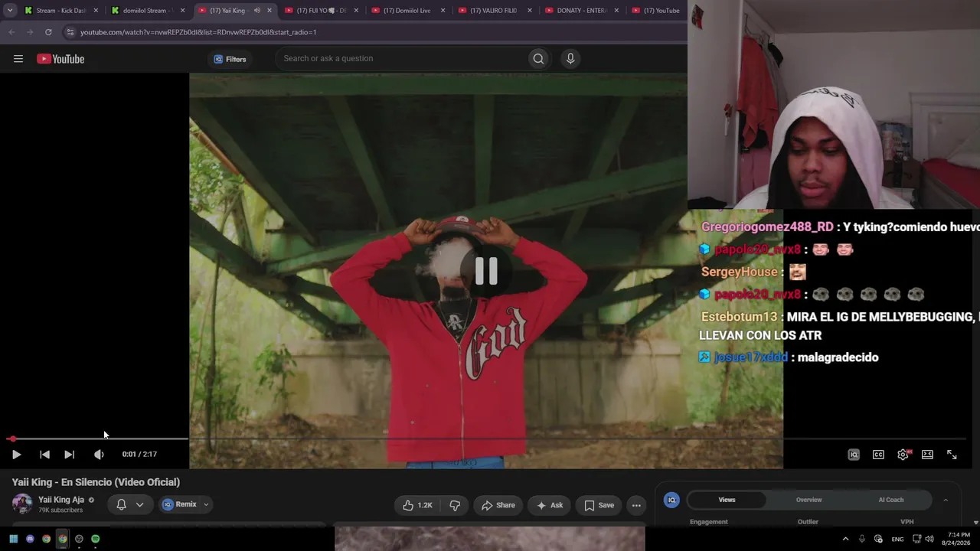The image size is (980, 551).
Task: Focus the 'Search or ask a question' box
Action: (x=400, y=59)
